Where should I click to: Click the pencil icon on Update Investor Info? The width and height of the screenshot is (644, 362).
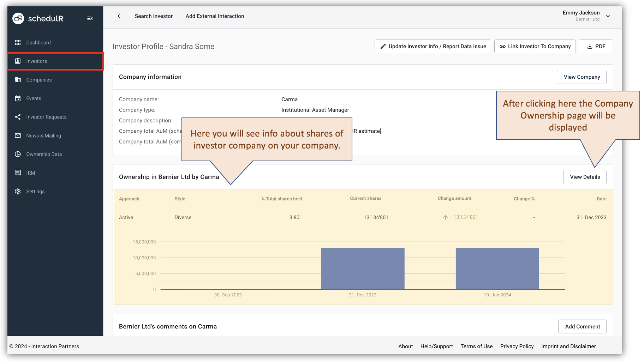coord(383,46)
